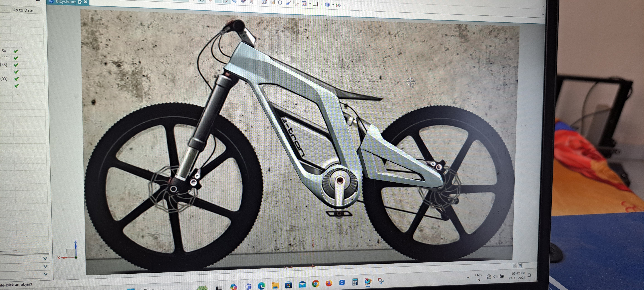Close the Bicycle.prt tab
This screenshot has height=290, width=644.
86,2
